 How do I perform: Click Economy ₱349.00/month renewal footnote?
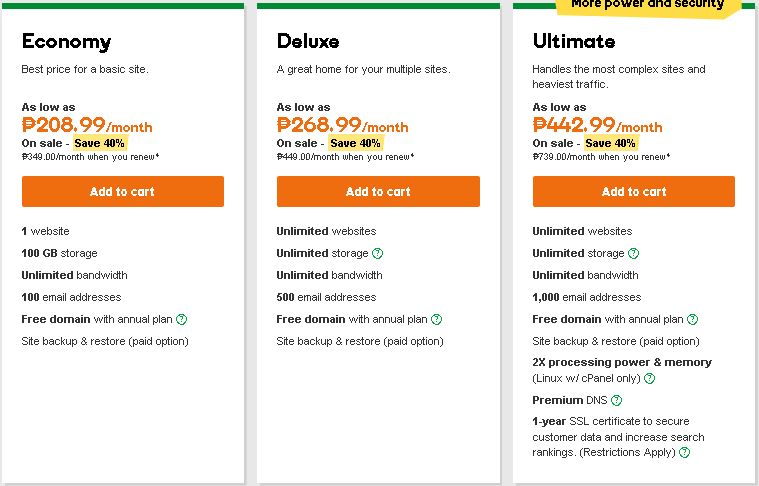pyautogui.click(x=91, y=157)
